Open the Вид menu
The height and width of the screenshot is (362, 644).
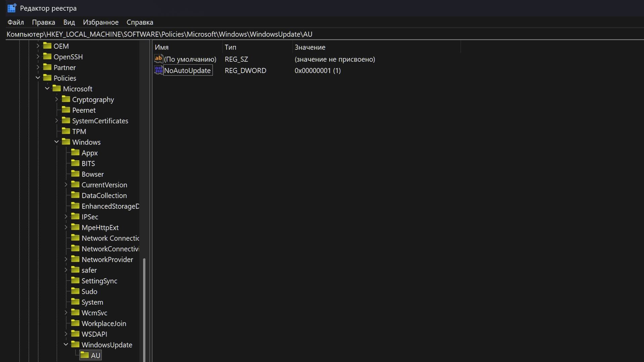pos(69,22)
